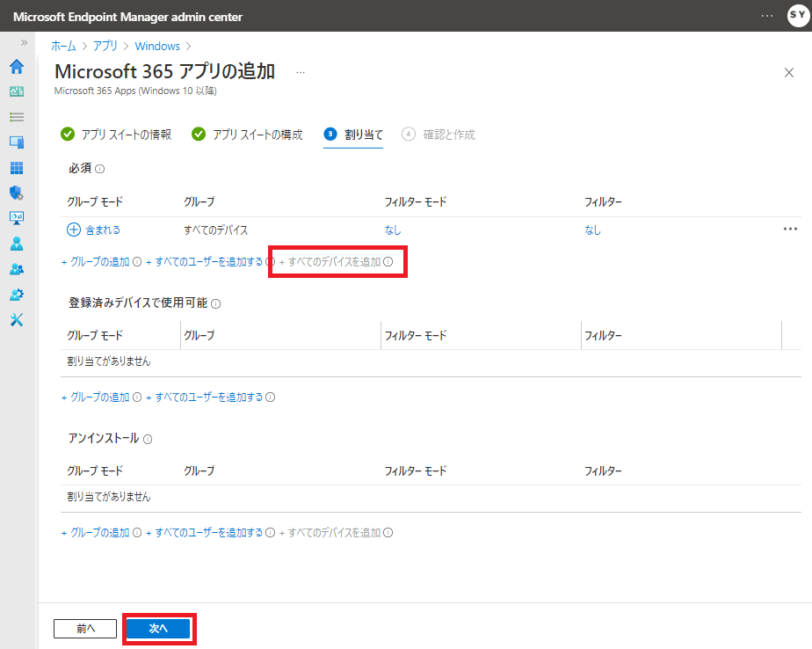Click グループの追加 under アンインストール
This screenshot has width=812, height=649.
[95, 532]
